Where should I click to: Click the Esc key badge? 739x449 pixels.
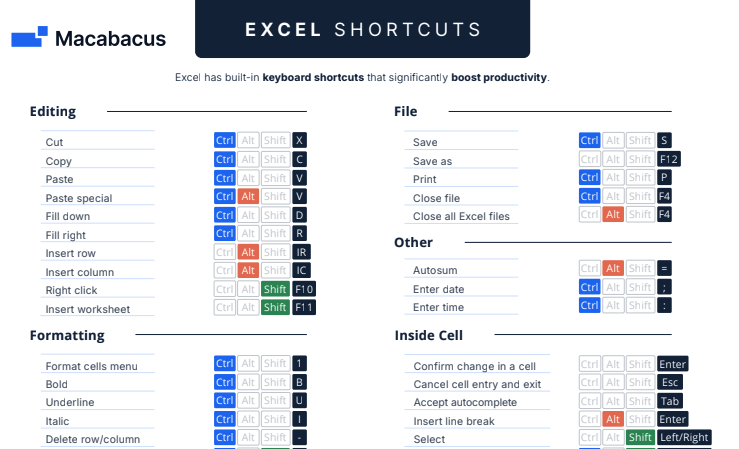pos(670,383)
